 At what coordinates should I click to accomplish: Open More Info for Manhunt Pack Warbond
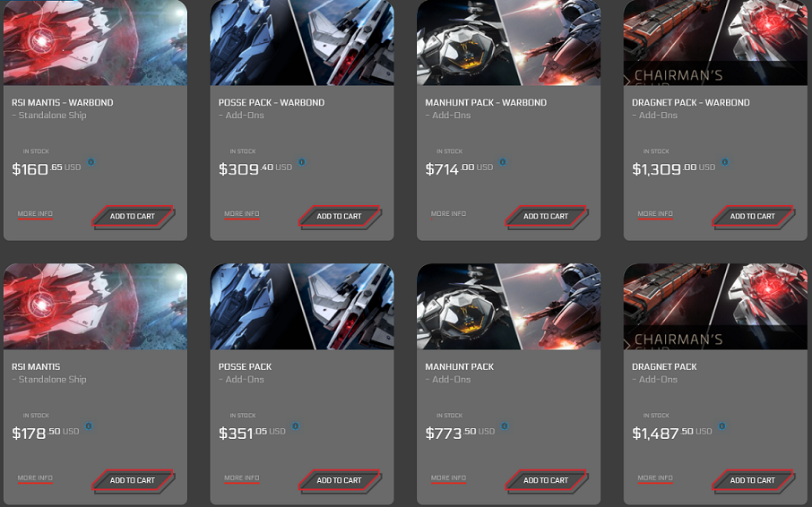point(448,214)
